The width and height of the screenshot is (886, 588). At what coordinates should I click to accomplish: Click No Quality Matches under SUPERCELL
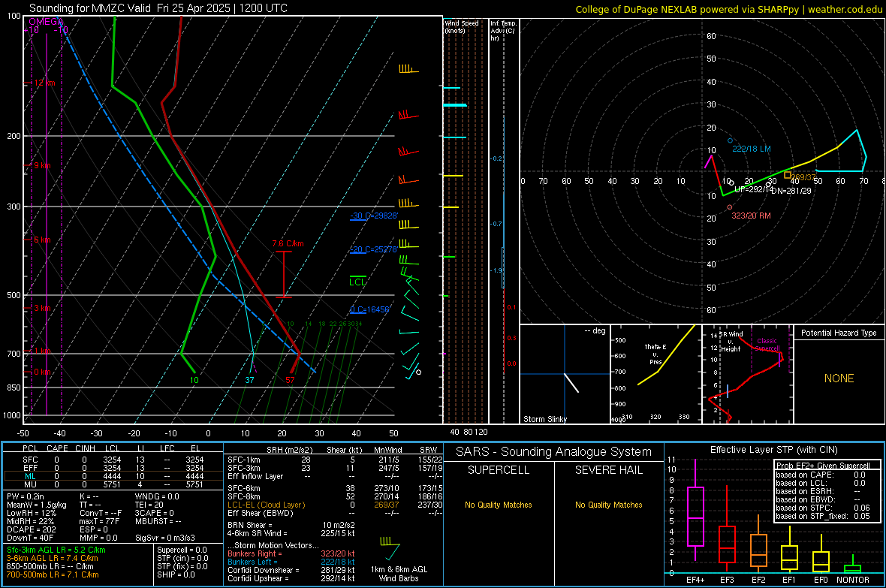(499, 505)
